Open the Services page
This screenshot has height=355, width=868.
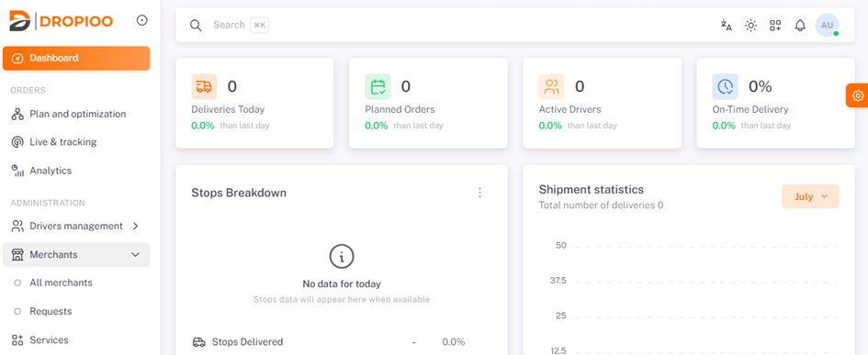click(76, 340)
